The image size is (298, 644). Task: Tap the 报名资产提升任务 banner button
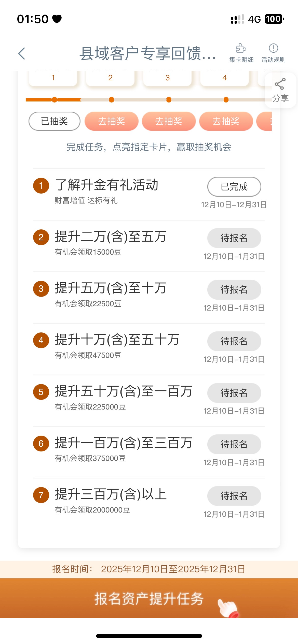tap(149, 598)
